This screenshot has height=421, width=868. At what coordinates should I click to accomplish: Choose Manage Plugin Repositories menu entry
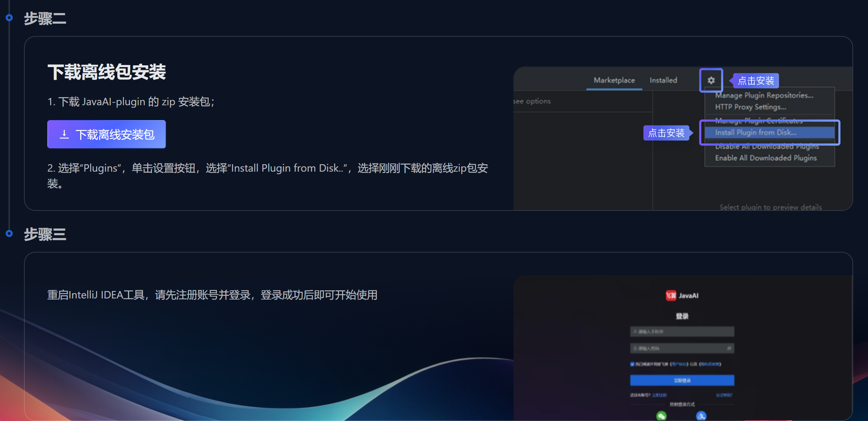pyautogui.click(x=764, y=95)
